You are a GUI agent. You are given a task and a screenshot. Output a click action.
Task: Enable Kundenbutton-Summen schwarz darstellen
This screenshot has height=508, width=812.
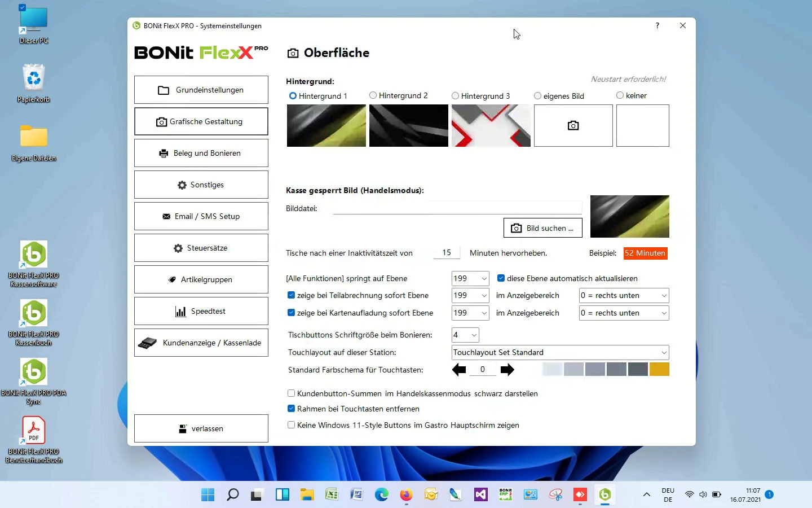291,393
